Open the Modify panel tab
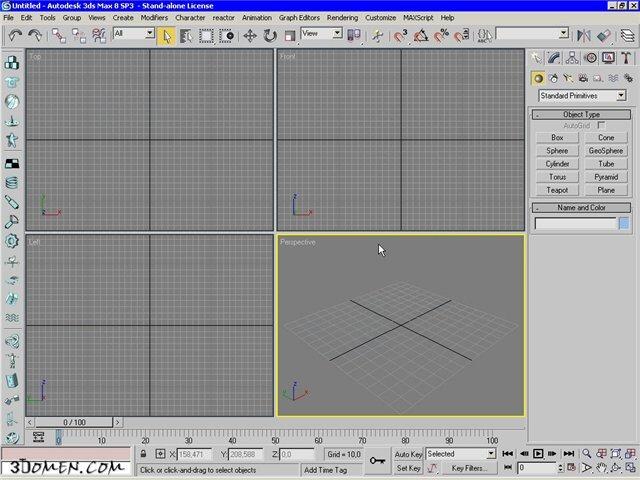The height and width of the screenshot is (480, 640). click(x=553, y=59)
